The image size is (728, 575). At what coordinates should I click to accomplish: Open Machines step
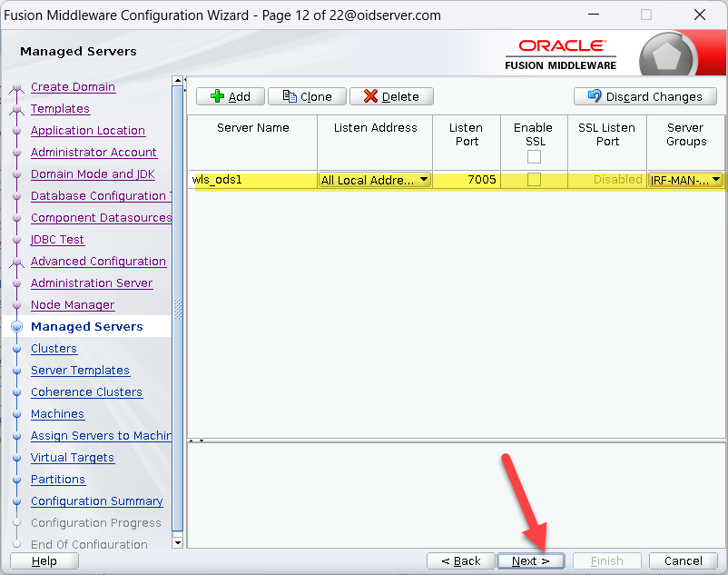pos(57,414)
